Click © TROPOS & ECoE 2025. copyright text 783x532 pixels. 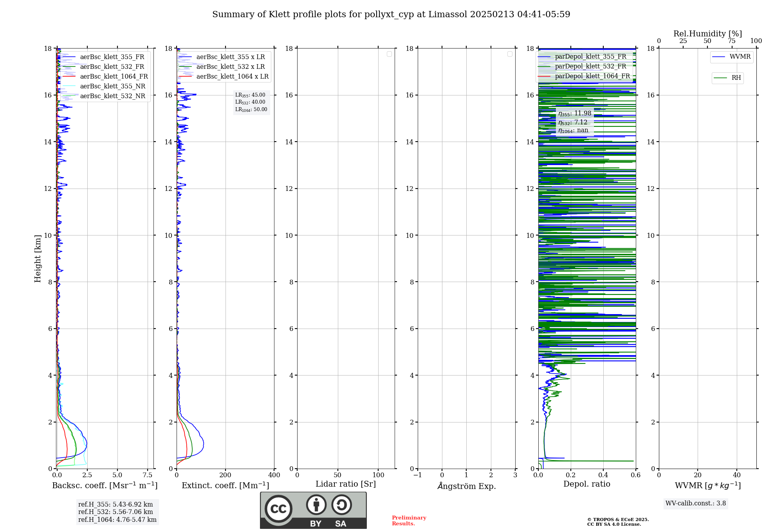[x=618, y=519]
